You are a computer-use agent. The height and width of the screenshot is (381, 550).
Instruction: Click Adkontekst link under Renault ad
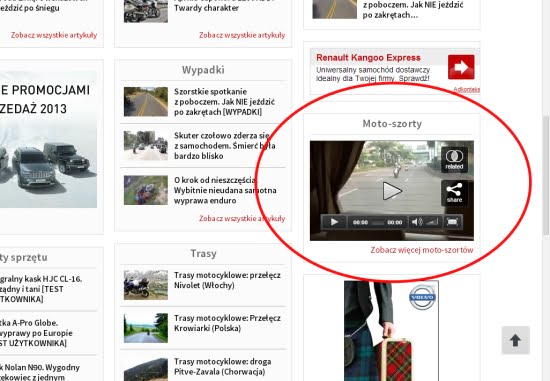point(466,89)
